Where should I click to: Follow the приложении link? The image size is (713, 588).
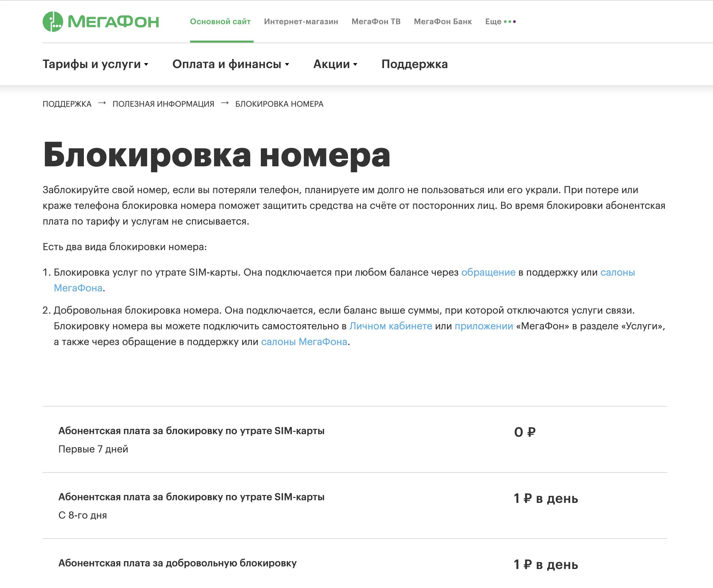(x=484, y=326)
